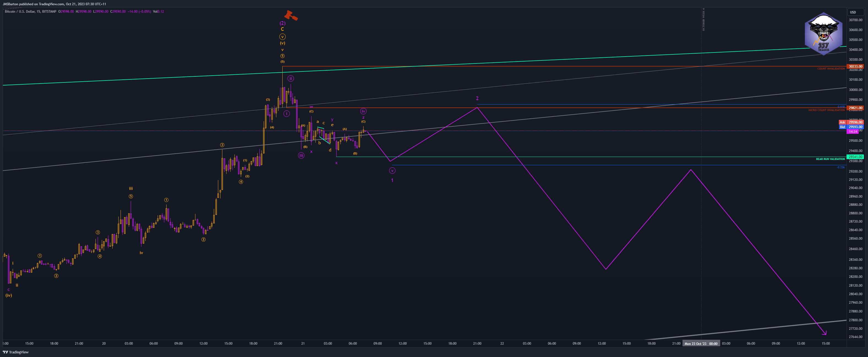The width and height of the screenshot is (868, 357).
Task: Click the JMSBurton published on TradingView.com header
Action: pyautogui.click(x=54, y=4)
